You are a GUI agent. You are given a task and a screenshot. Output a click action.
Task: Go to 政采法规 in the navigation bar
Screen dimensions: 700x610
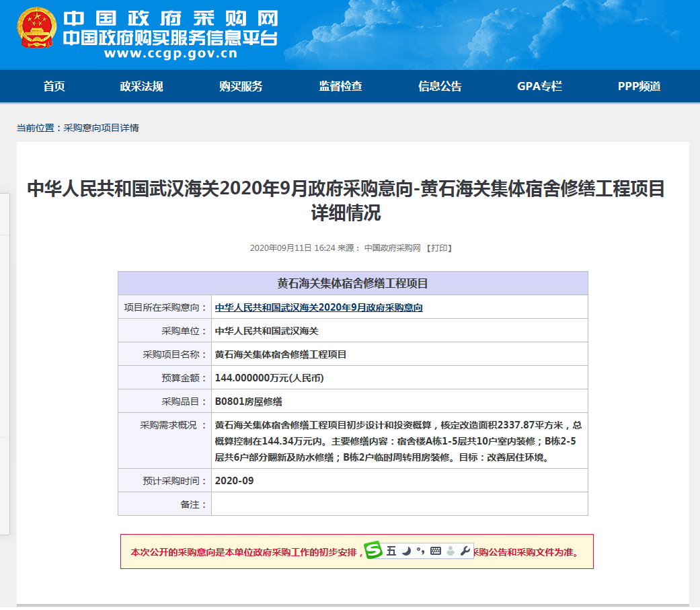(141, 86)
